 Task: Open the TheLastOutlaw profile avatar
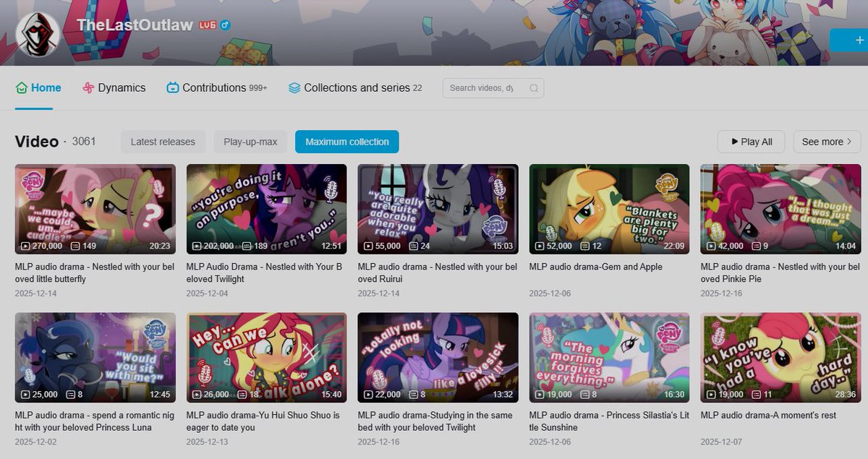[38, 34]
